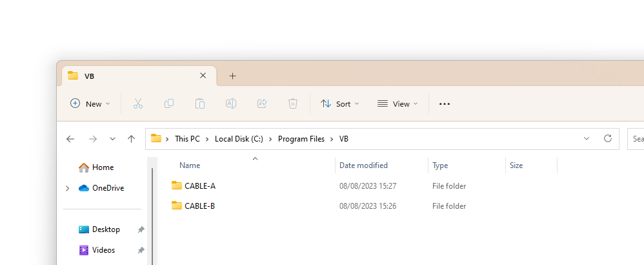The height and width of the screenshot is (265, 644).
Task: Sort by Type column header
Action: point(440,165)
